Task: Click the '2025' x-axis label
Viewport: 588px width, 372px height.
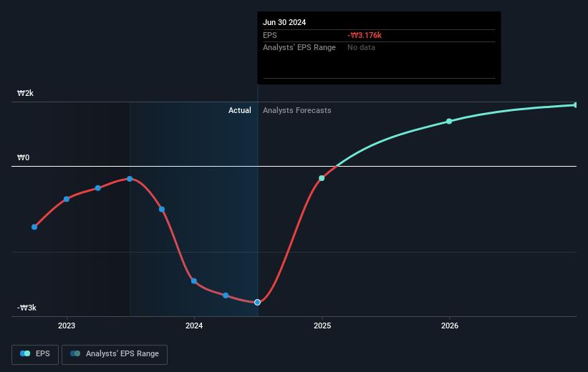Action: (322, 326)
